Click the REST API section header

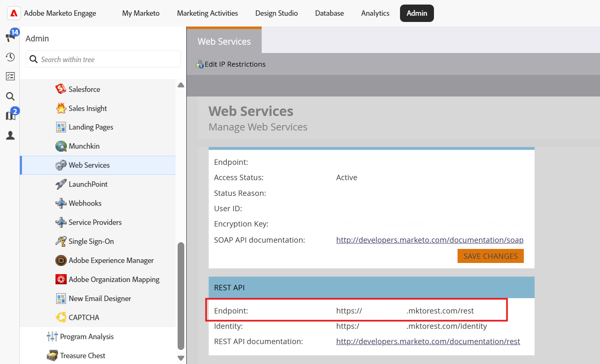coord(371,287)
